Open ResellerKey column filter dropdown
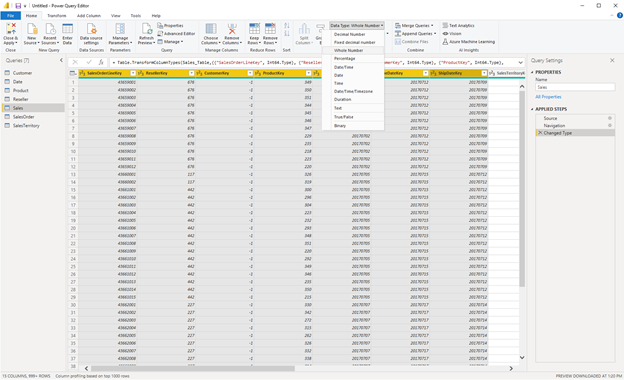624x380 pixels. pos(191,73)
